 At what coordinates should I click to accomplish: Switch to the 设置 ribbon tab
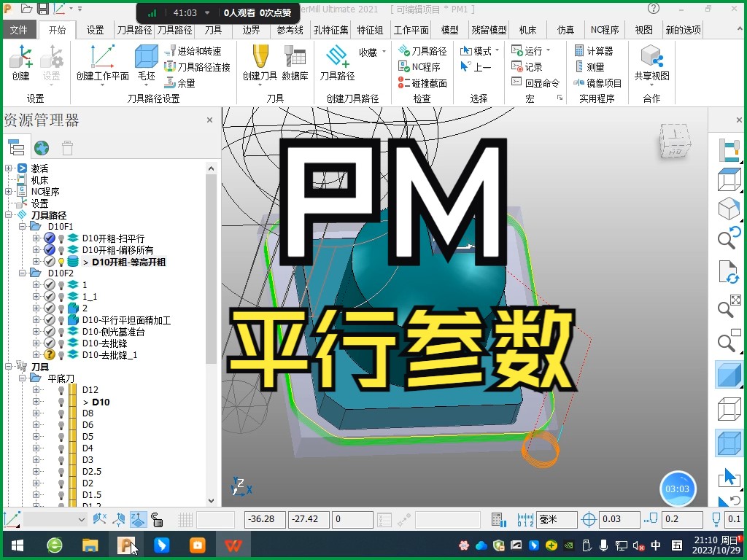point(95,30)
